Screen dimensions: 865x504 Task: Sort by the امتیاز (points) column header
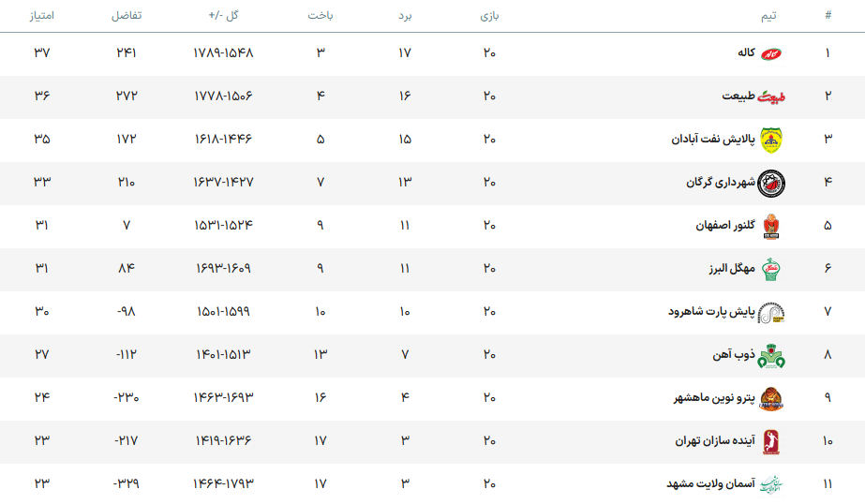pos(41,16)
